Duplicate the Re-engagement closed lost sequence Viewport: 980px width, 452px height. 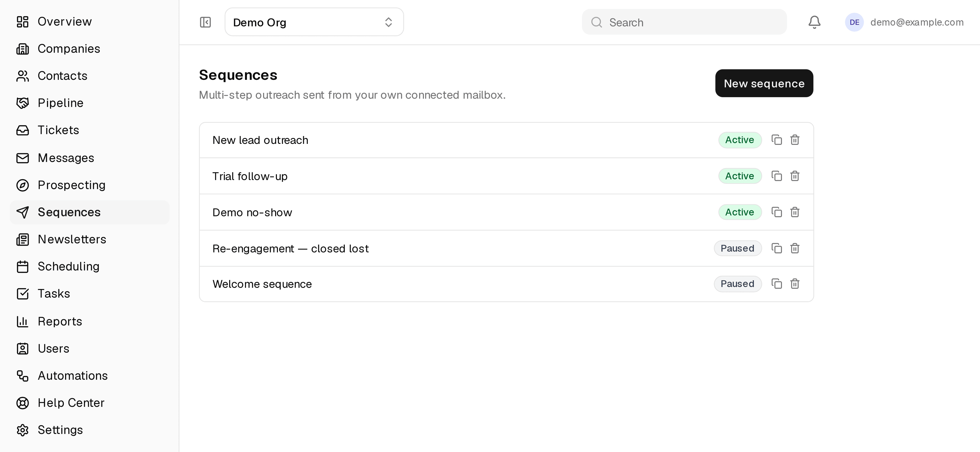(776, 248)
